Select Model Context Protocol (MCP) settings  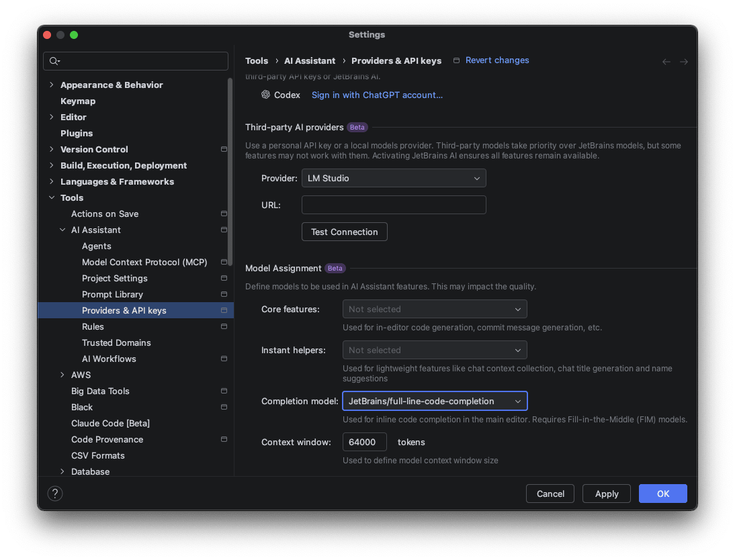144,262
